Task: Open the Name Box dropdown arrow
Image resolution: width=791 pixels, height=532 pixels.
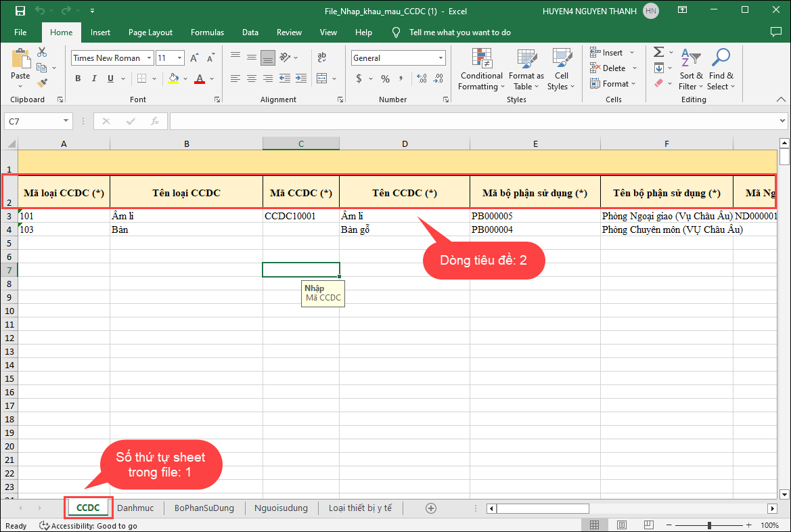Action: coord(66,121)
